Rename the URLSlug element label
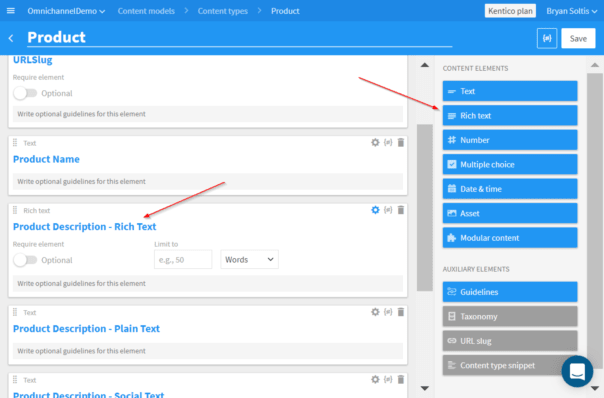 33,60
